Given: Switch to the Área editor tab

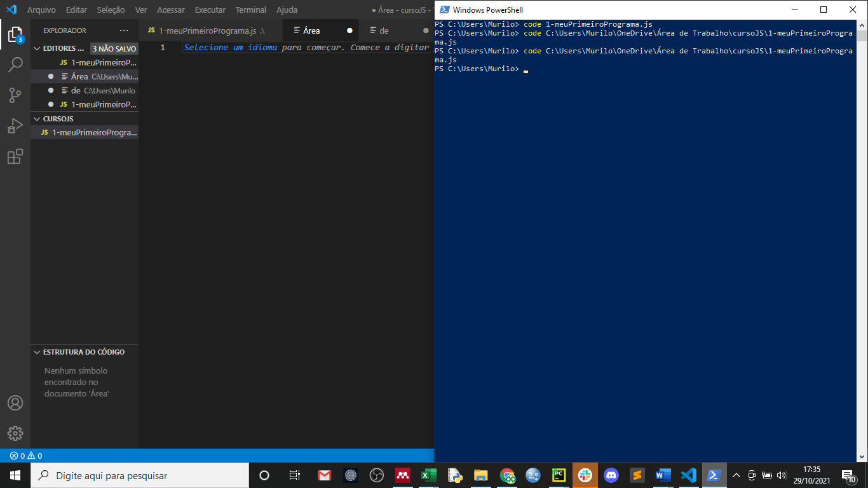Looking at the screenshot, I should [x=320, y=30].
